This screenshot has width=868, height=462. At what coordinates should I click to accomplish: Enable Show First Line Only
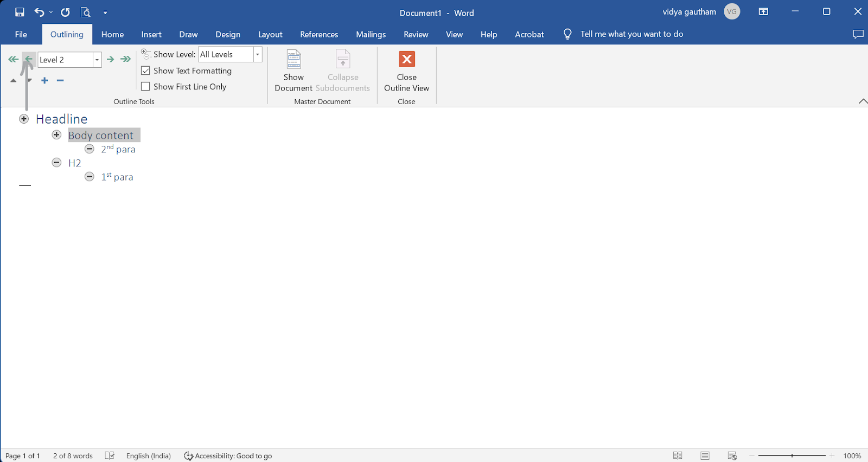[x=145, y=86]
